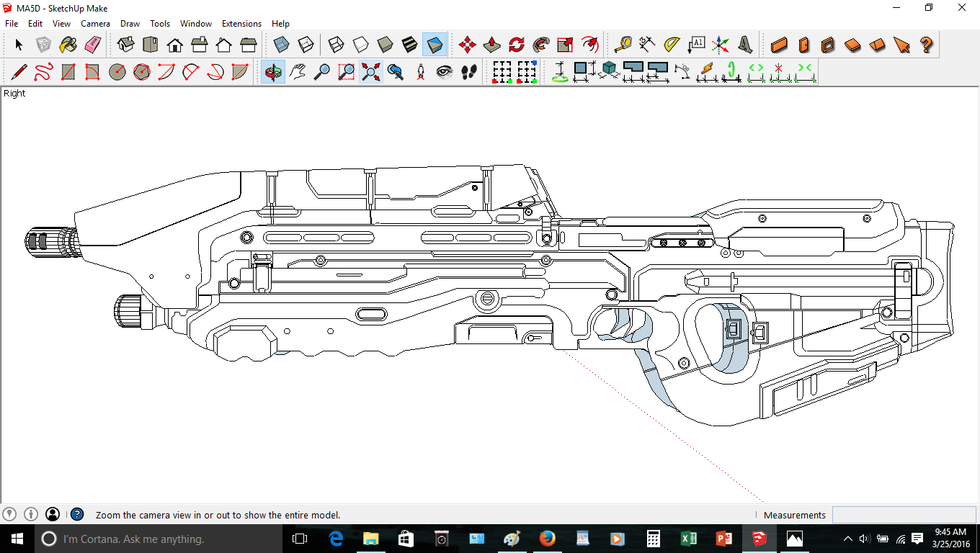Activate the Orbit camera tool
The width and height of the screenshot is (980, 553).
[x=272, y=72]
